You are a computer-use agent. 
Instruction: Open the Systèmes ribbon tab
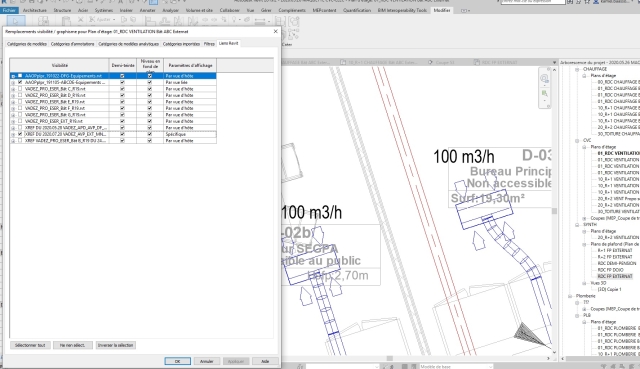pyautogui.click(x=104, y=10)
